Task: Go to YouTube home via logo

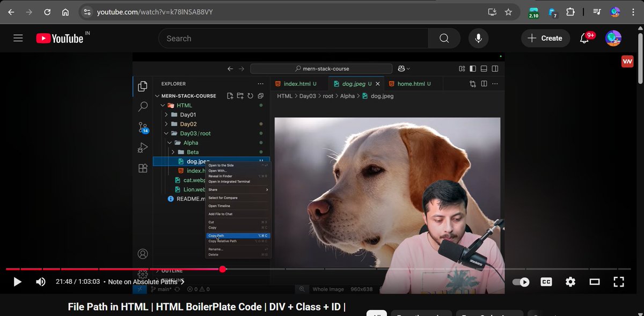Action: tap(60, 38)
